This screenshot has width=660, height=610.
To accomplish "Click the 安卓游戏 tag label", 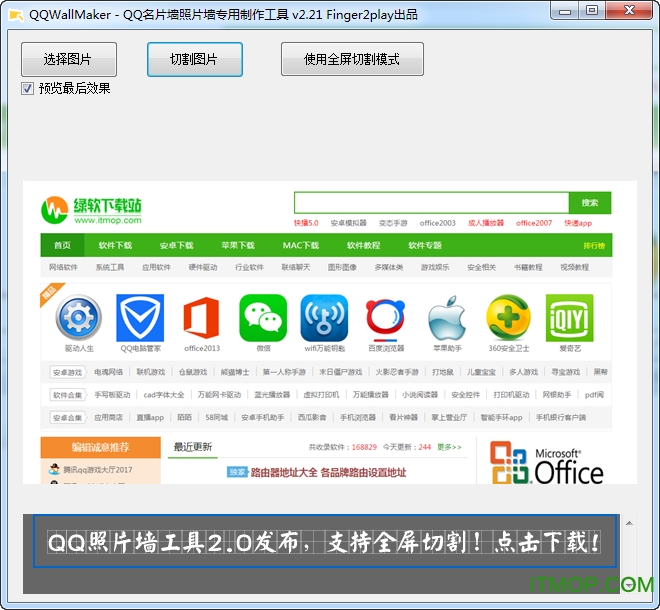I will tap(67, 372).
